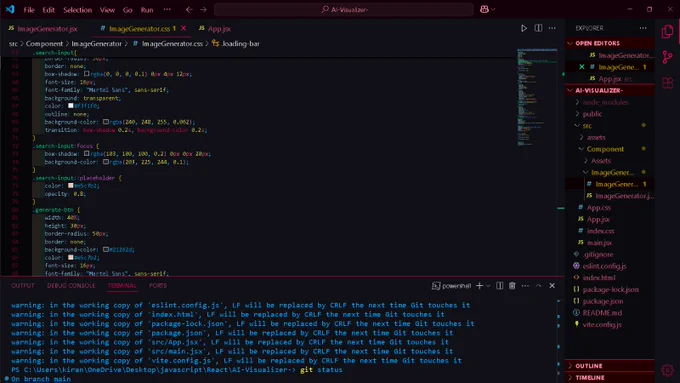Screen dimensions: 680x383
Task: Open eslint.config.js in the explorer
Action: 604,266
